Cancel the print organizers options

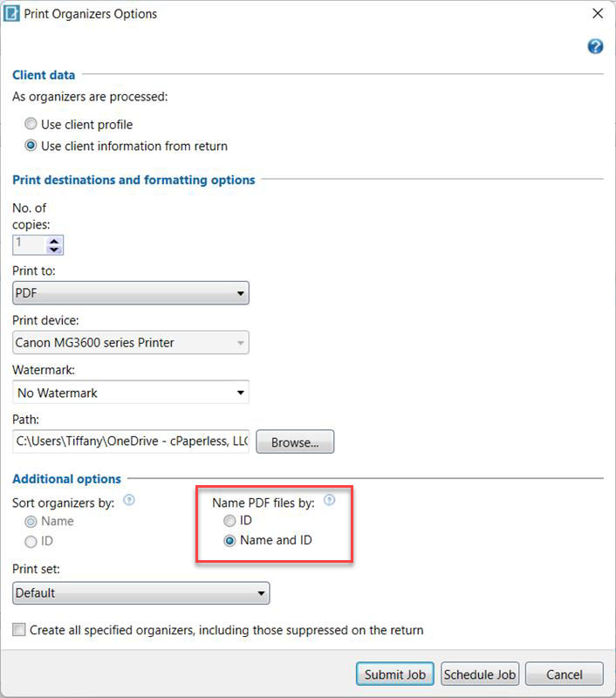(x=564, y=674)
